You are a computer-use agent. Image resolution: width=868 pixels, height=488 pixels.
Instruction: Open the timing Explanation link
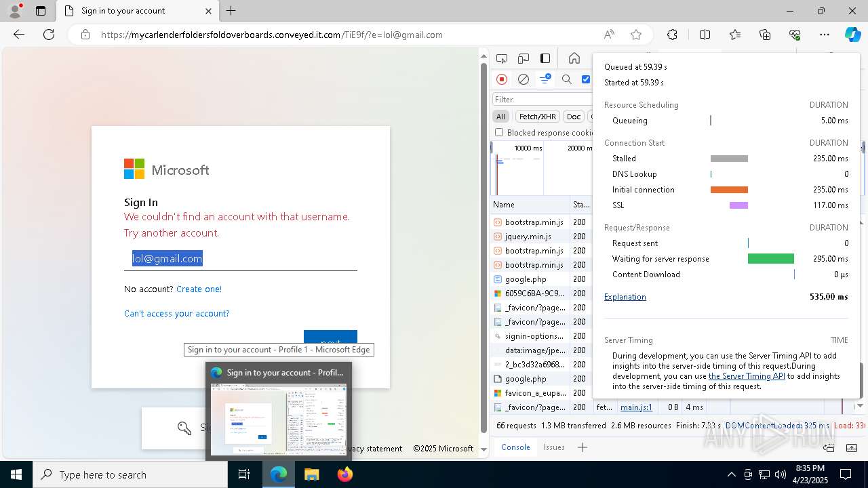(x=625, y=297)
